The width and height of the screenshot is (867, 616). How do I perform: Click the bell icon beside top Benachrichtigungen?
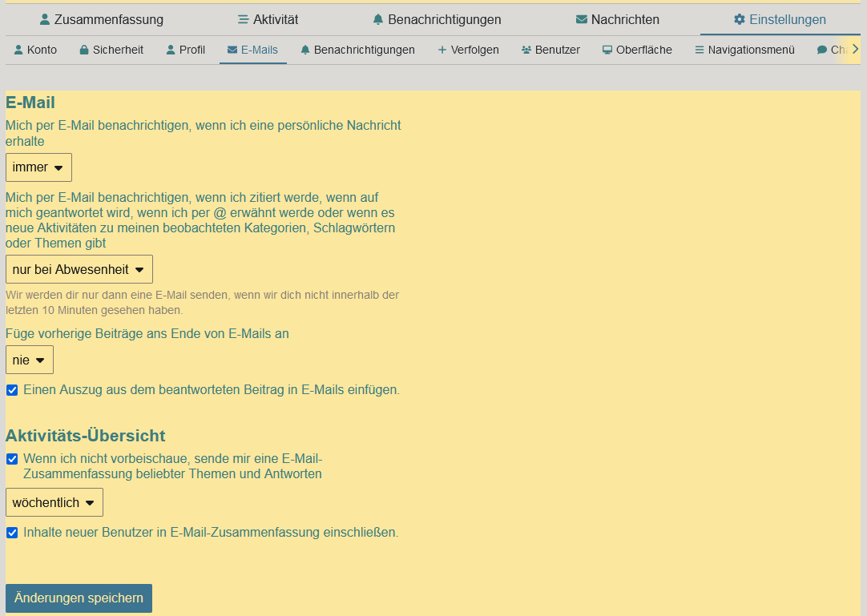click(x=378, y=19)
